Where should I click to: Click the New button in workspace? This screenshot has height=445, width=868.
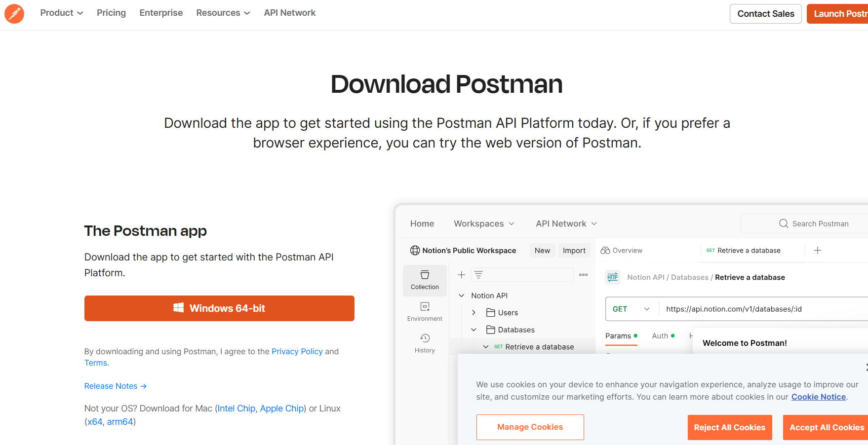coord(542,251)
